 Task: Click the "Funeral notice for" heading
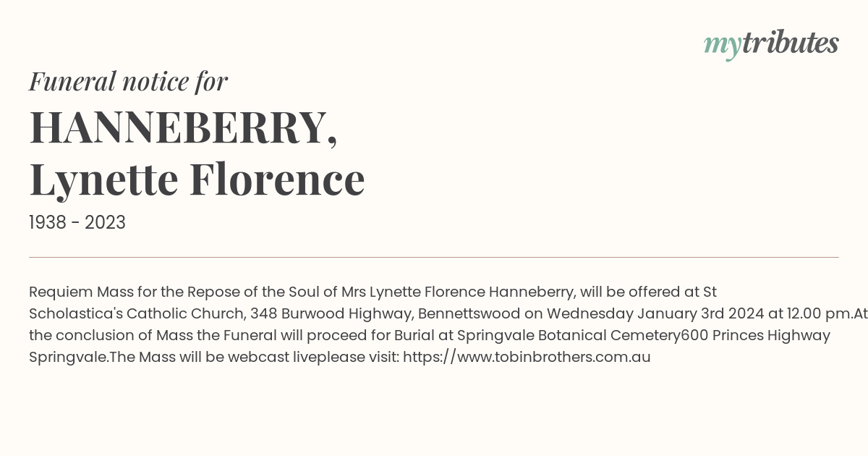pyautogui.click(x=128, y=81)
